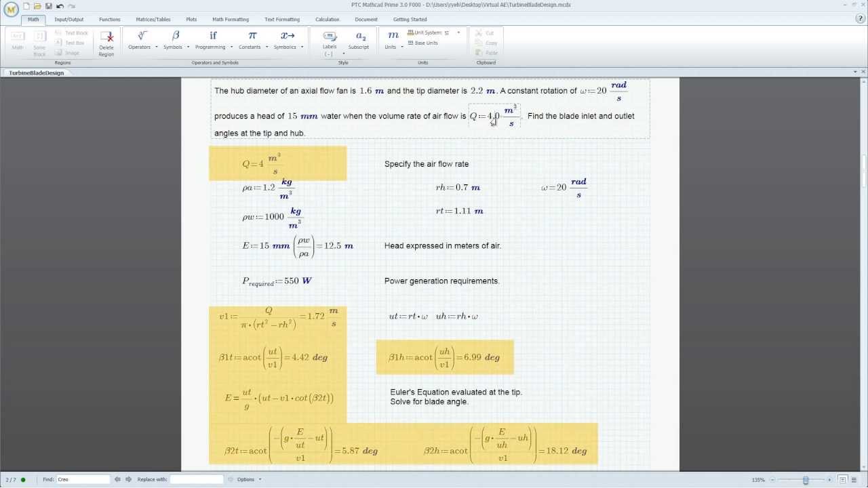This screenshot has height=488, width=868.
Task: Select the TurbineBladeDesign worksheet tab
Action: point(37,73)
